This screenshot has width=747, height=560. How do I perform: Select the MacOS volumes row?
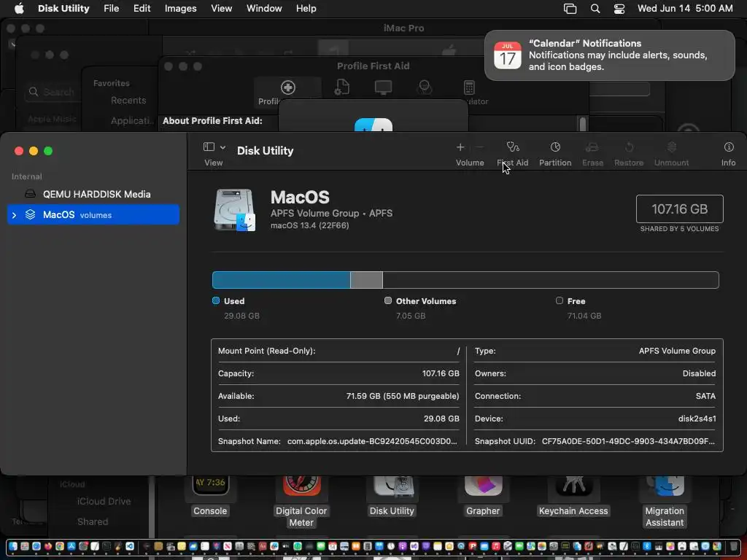93,215
